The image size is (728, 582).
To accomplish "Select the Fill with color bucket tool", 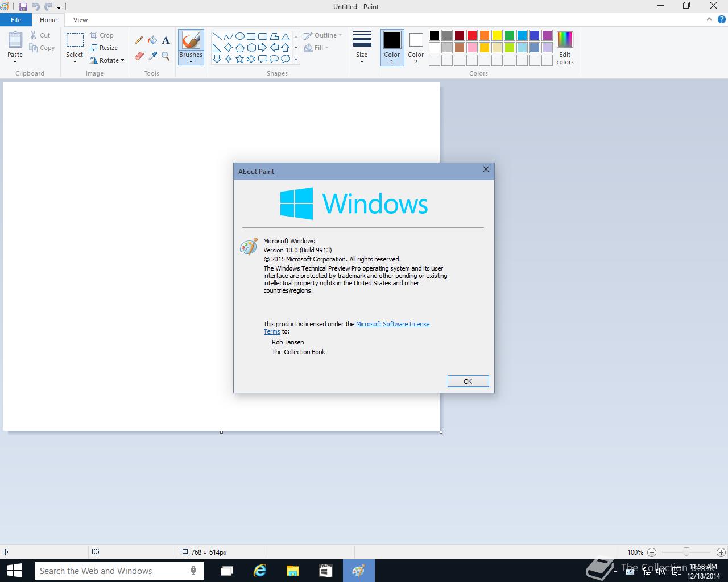I will pyautogui.click(x=152, y=40).
